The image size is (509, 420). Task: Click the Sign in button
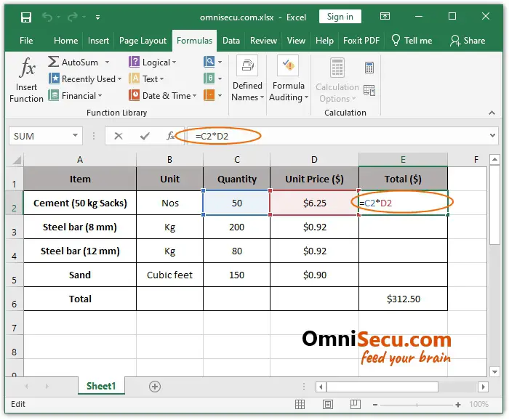(340, 17)
